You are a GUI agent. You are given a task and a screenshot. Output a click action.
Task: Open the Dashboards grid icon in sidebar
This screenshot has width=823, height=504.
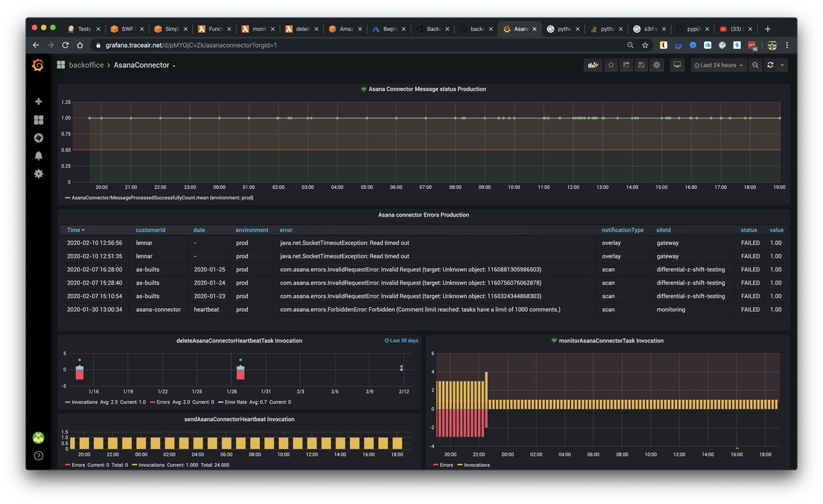click(x=39, y=120)
